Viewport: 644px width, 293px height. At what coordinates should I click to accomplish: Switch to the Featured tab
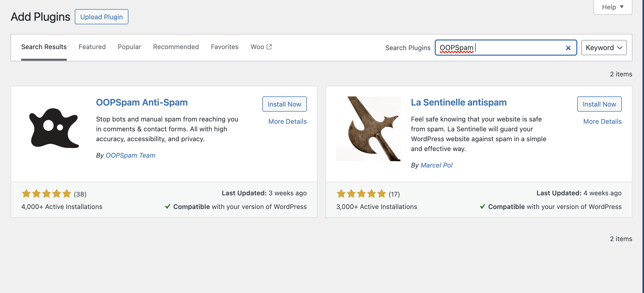click(x=92, y=47)
